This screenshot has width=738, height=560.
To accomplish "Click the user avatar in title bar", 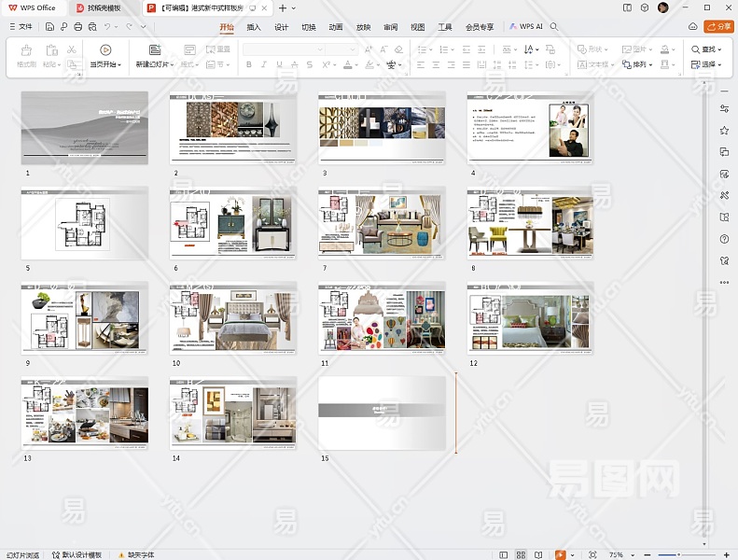I will coord(662,7).
